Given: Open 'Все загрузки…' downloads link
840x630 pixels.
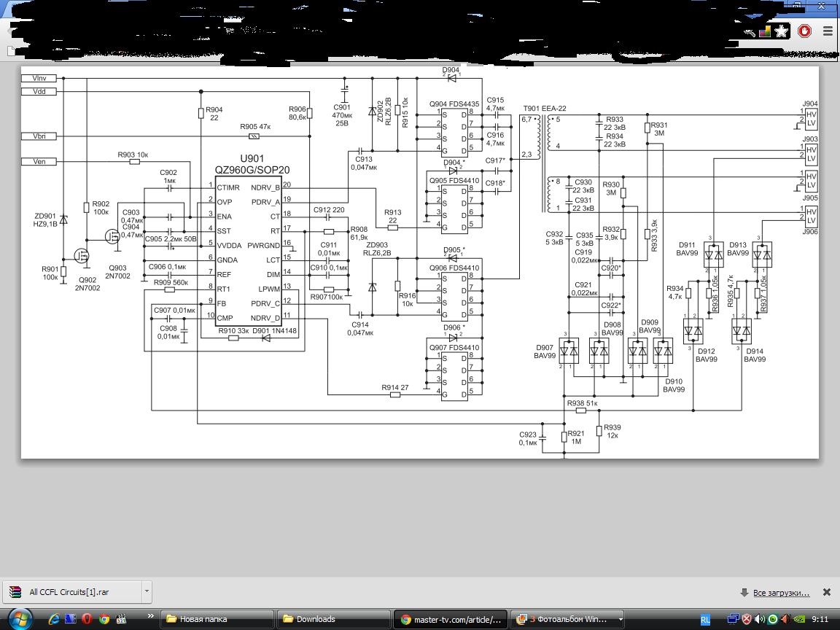Looking at the screenshot, I should [780, 592].
